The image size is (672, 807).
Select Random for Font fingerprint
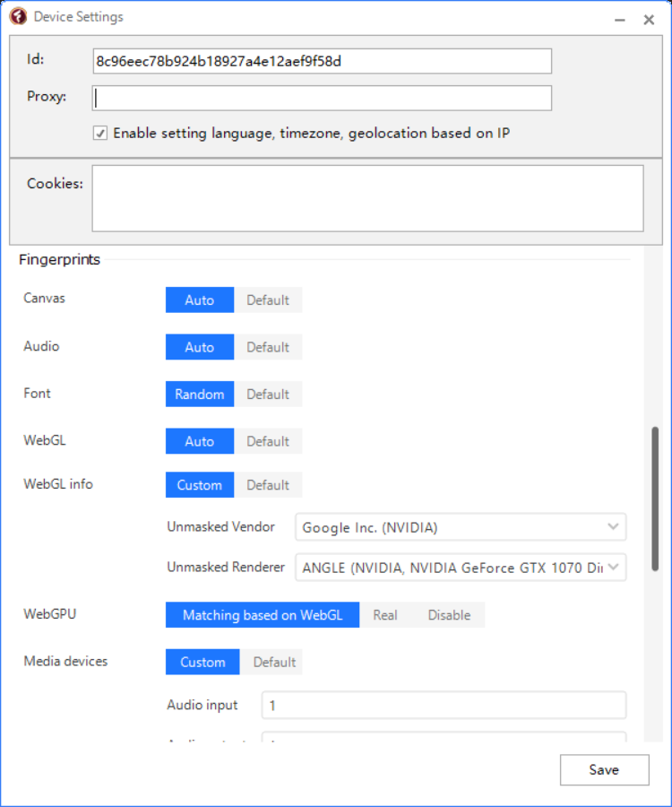click(199, 394)
